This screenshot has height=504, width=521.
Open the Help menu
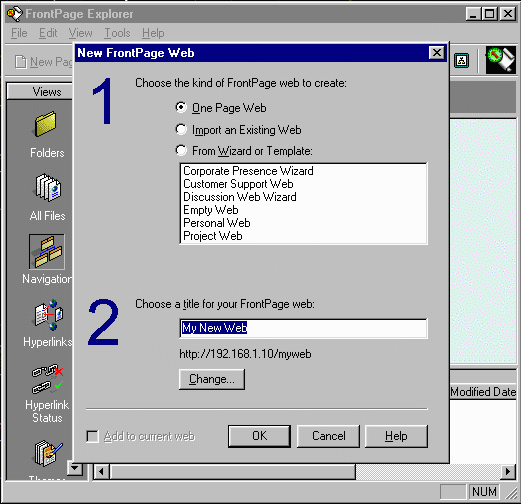[153, 33]
